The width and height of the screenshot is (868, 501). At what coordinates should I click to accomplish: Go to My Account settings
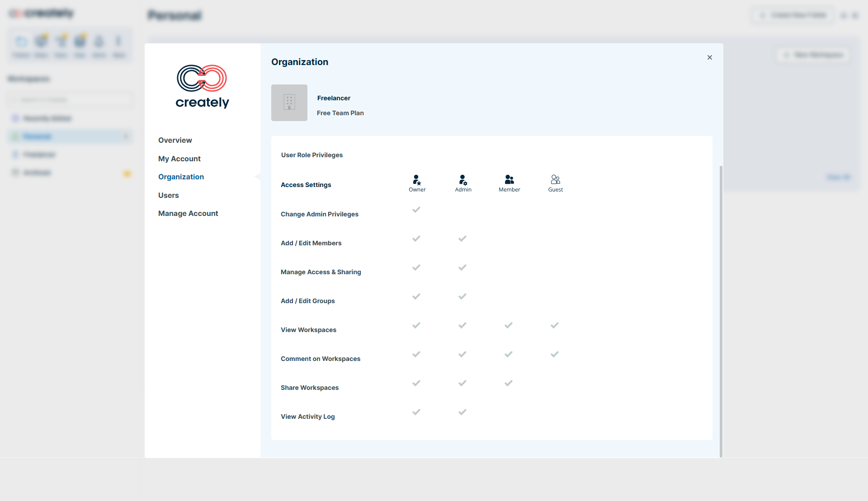[x=179, y=159]
